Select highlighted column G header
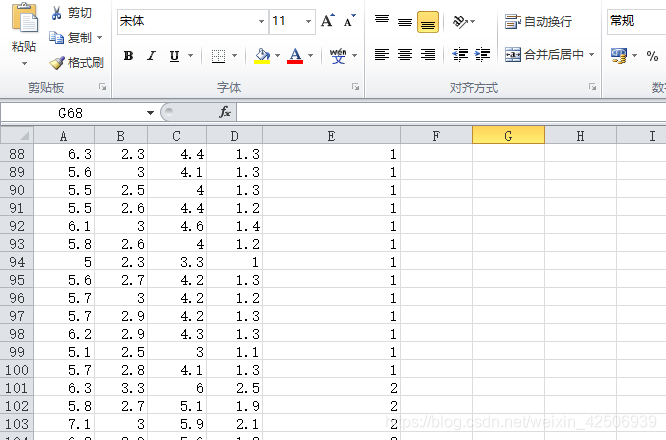 point(508,136)
